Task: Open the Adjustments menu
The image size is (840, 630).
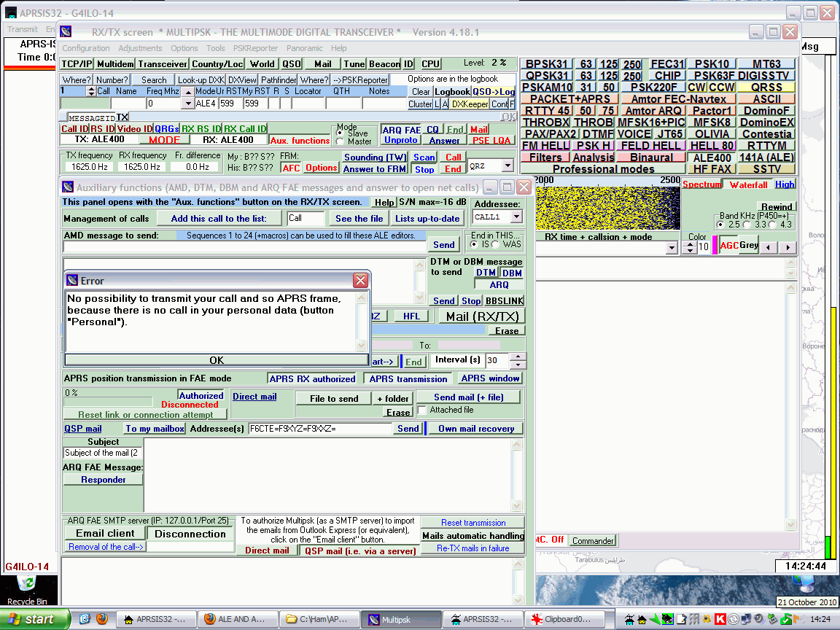Action: pos(140,48)
